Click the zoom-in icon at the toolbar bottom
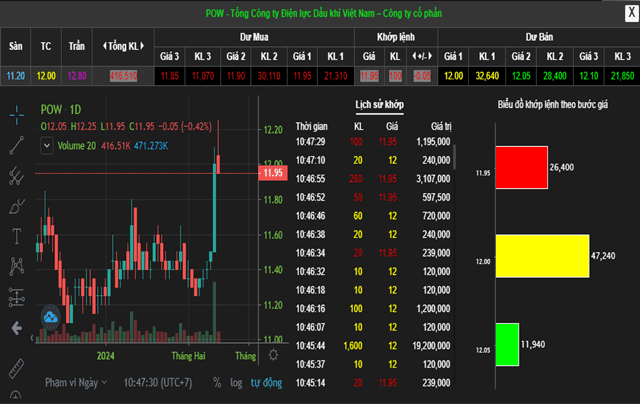This screenshot has width=640, height=404. [x=16, y=396]
